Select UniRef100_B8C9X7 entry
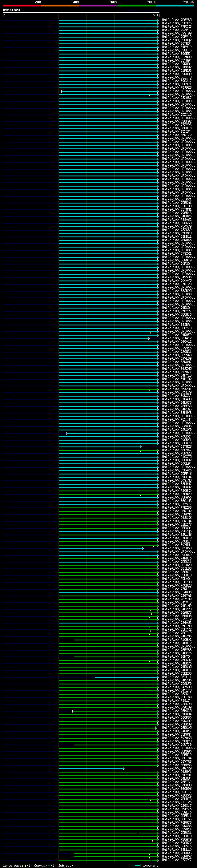Image resolution: width=197 pixels, height=868 pixels. tap(177, 450)
